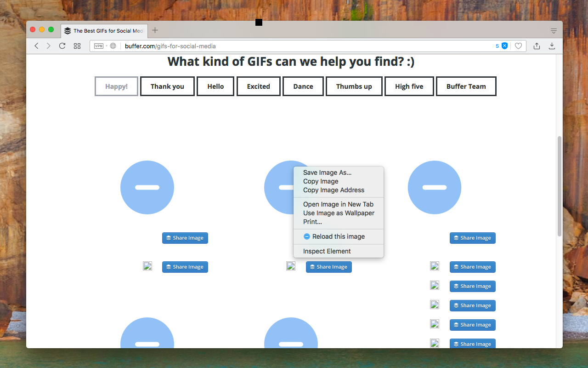The width and height of the screenshot is (588, 368).
Task: Toggle the heart bookmark for this page
Action: click(x=519, y=46)
